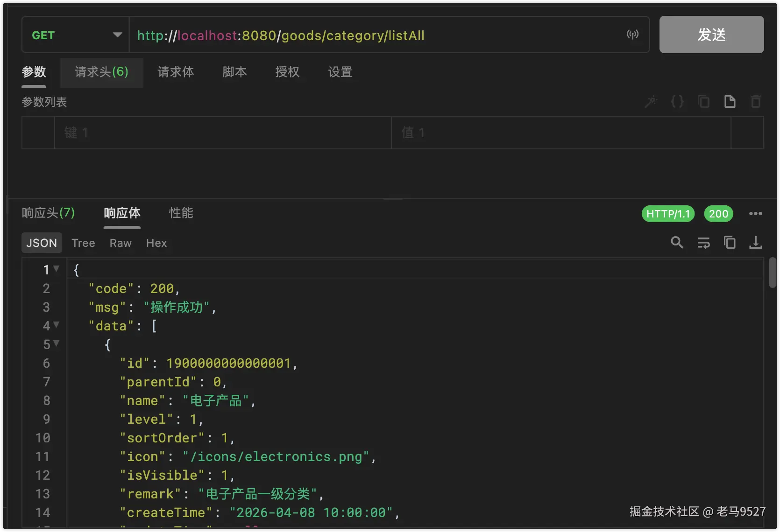Collapse the root JSON object on line 1

[x=57, y=269]
